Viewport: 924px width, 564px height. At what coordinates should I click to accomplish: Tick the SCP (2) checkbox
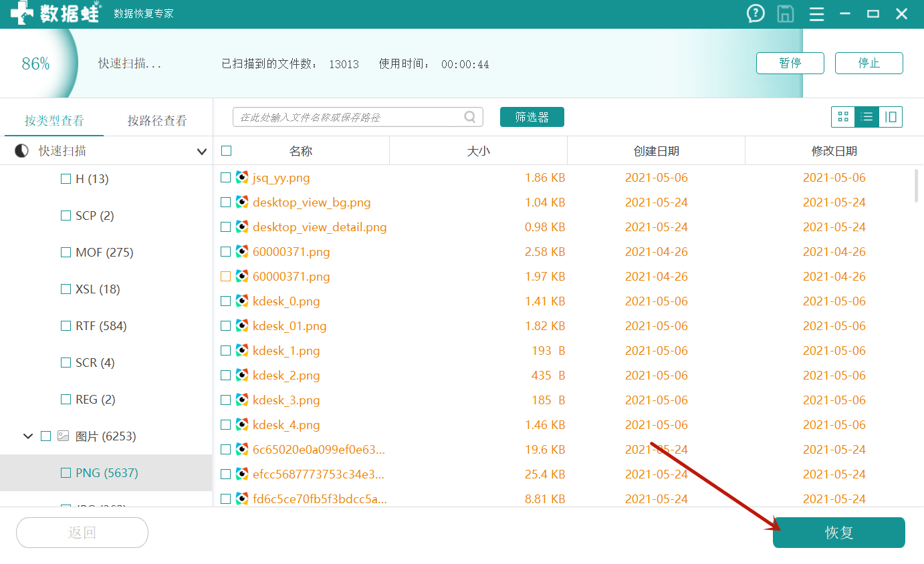66,216
